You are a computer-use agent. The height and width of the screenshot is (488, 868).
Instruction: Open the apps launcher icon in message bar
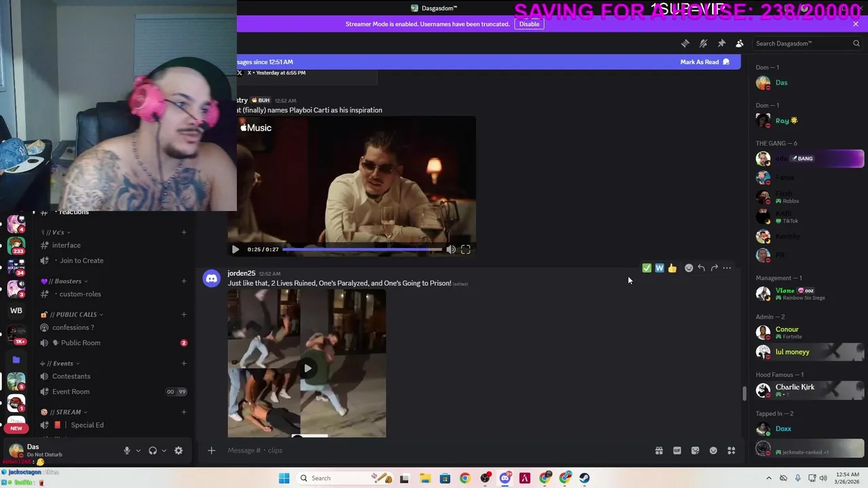click(x=731, y=451)
